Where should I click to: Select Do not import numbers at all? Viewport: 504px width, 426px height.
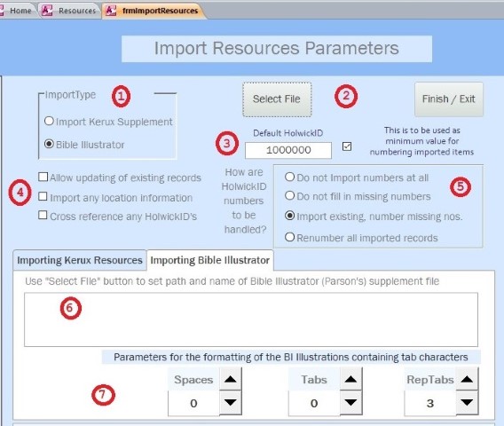[x=289, y=177]
